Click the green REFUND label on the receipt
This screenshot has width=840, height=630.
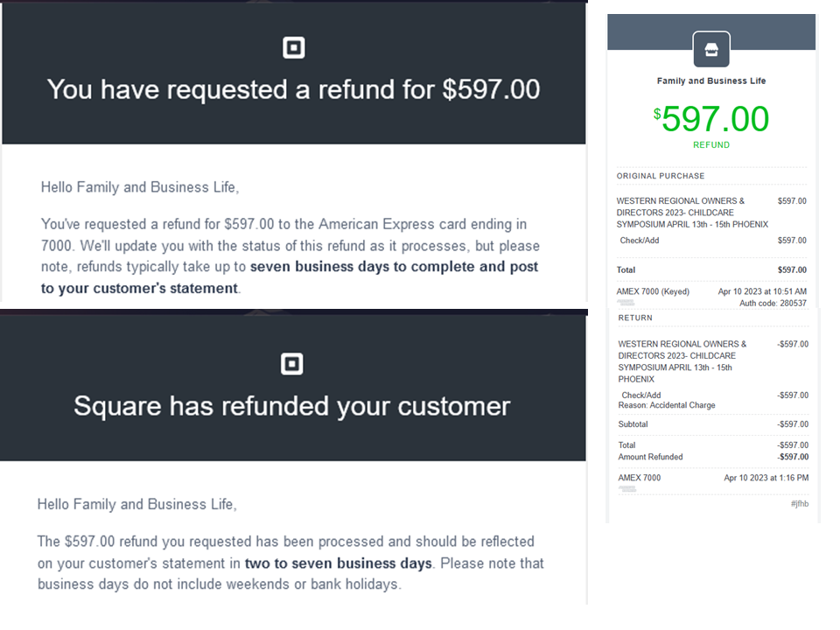(x=711, y=145)
